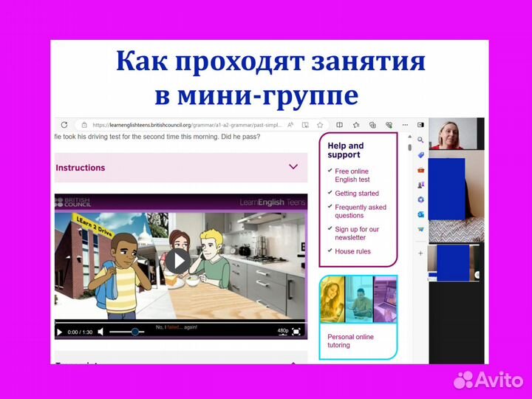View site information via the lock icon

pos(84,125)
